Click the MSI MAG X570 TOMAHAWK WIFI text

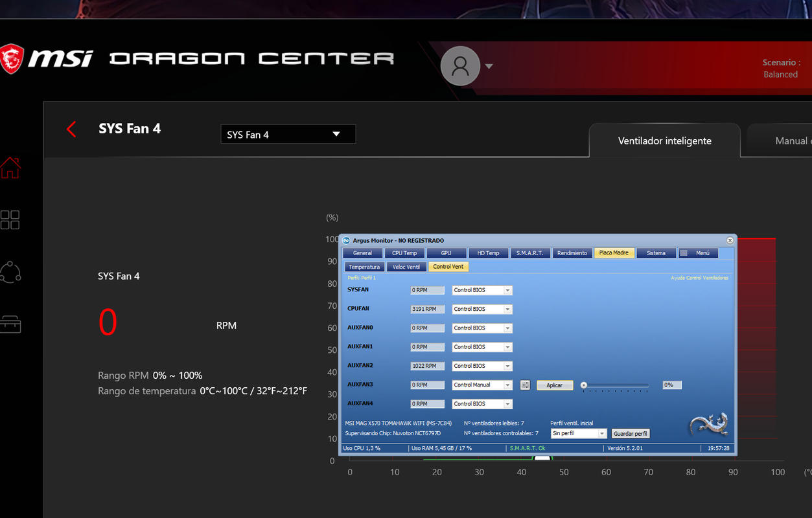point(399,423)
